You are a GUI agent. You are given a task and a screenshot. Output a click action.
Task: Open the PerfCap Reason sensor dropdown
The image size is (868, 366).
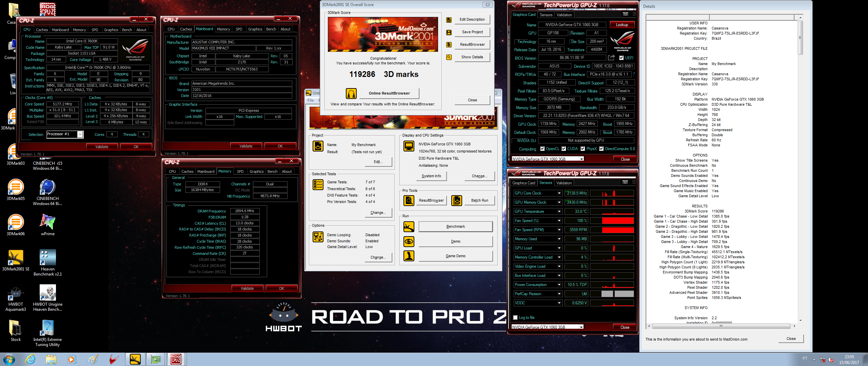[x=559, y=294]
